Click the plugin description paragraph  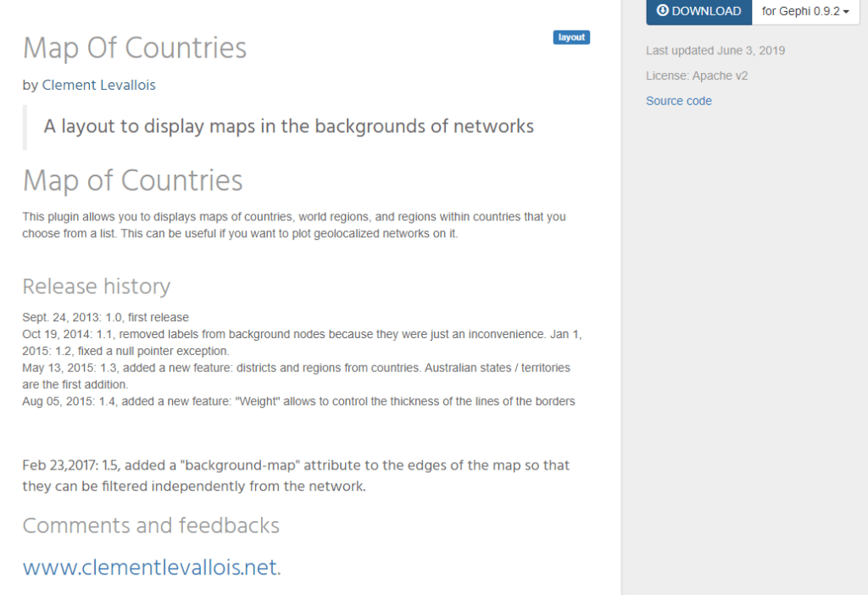click(293, 225)
